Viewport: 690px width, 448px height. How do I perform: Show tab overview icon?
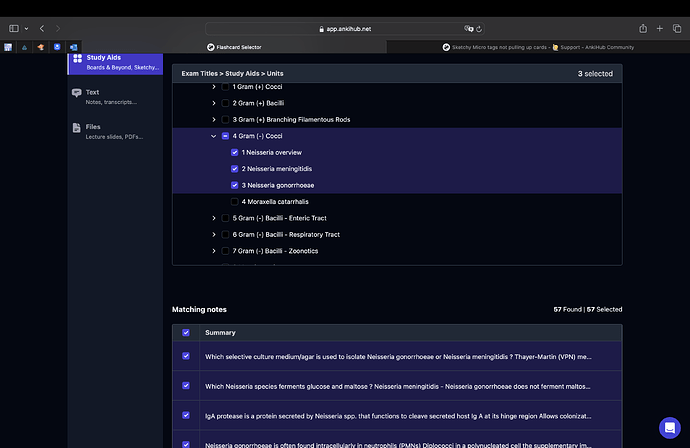click(677, 29)
